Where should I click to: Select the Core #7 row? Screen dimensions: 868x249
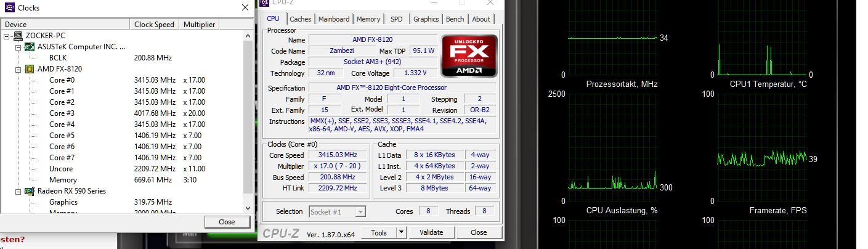click(121, 158)
